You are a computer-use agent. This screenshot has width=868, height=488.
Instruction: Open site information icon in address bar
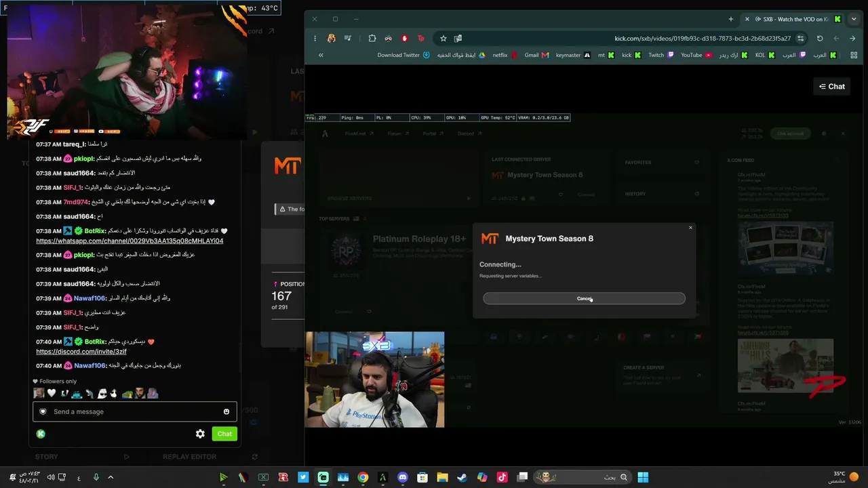coord(800,39)
